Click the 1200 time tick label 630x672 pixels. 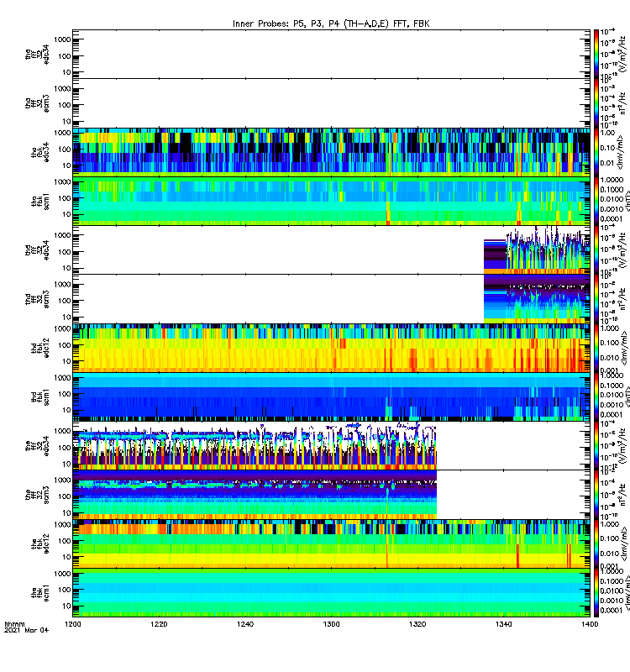pos(73,624)
